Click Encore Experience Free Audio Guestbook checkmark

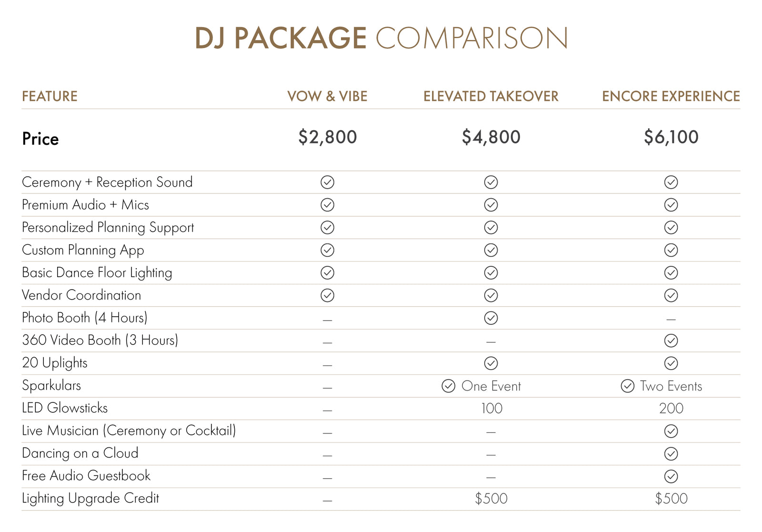[671, 476]
